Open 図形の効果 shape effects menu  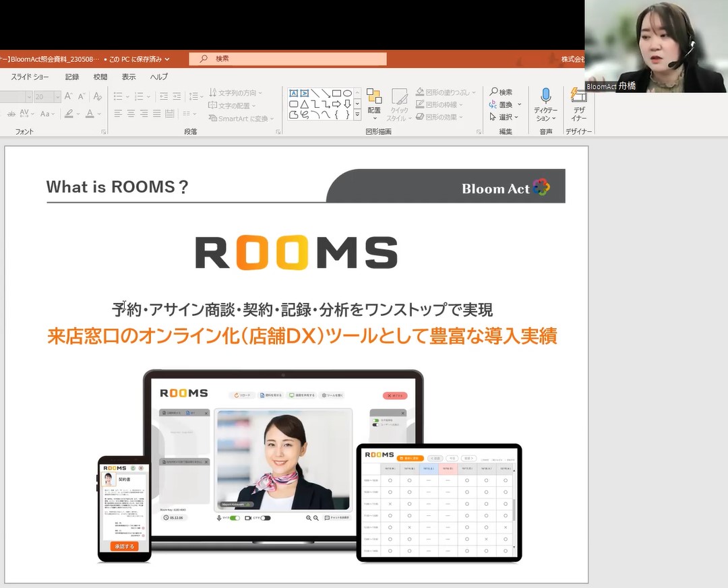tap(439, 117)
